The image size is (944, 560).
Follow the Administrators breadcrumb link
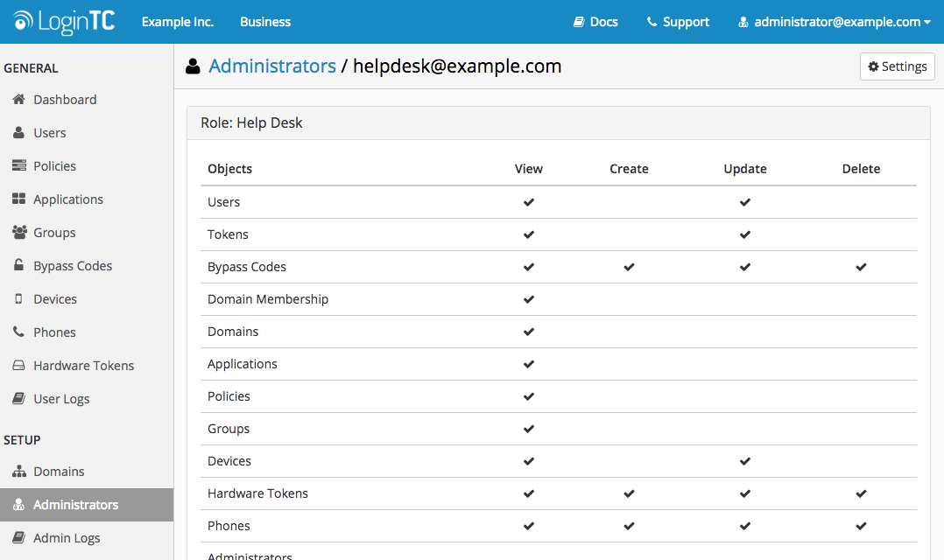point(272,66)
